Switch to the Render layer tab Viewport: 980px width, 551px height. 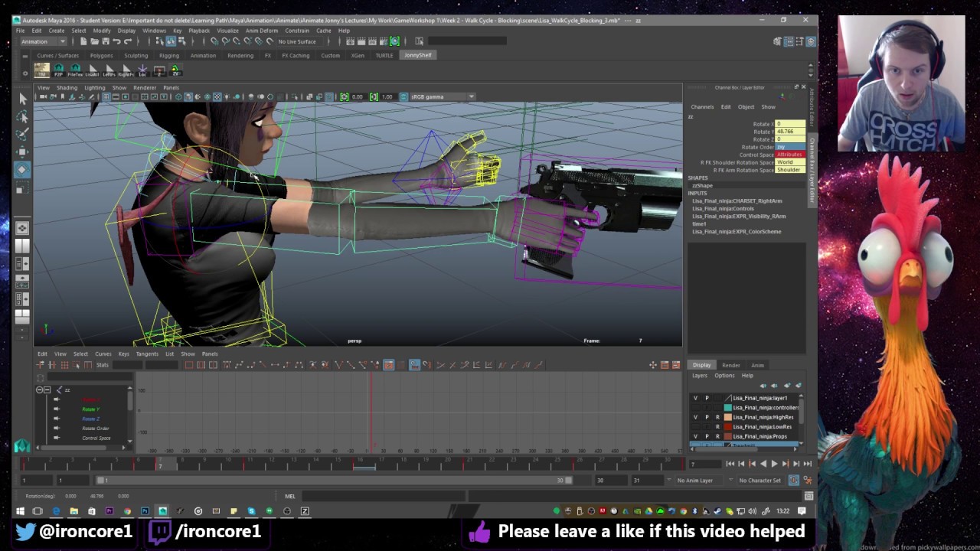click(730, 365)
